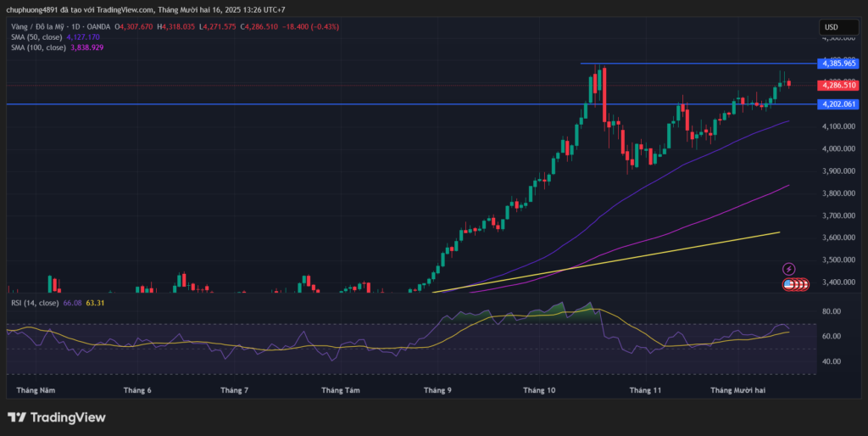
Task: Click the 3,700.000 price scale label
Action: coord(835,215)
